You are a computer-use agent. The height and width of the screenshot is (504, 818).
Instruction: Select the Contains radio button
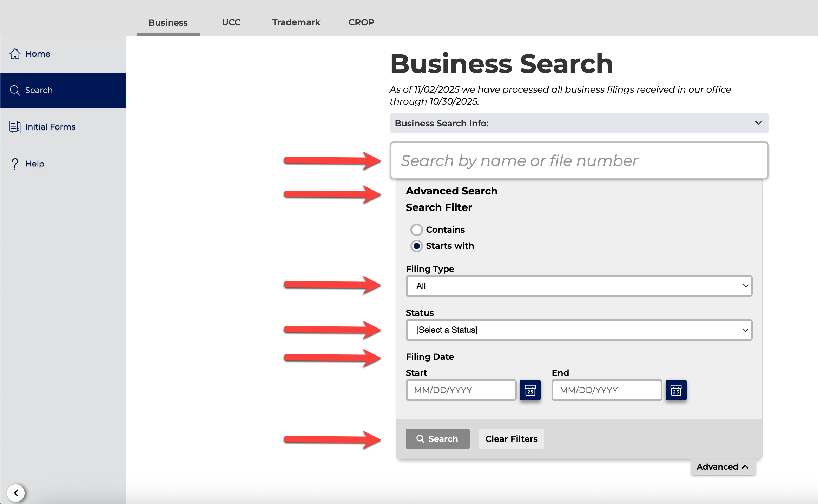click(x=416, y=230)
